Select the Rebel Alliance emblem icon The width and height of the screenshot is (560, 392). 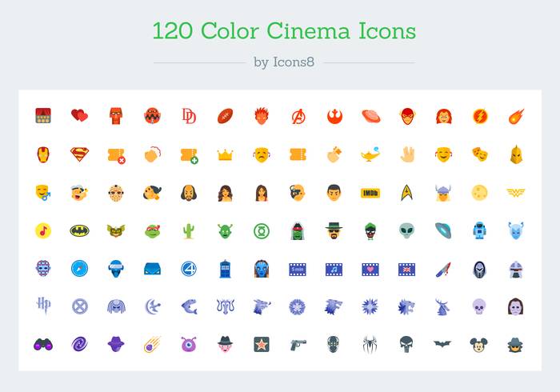coord(334,116)
